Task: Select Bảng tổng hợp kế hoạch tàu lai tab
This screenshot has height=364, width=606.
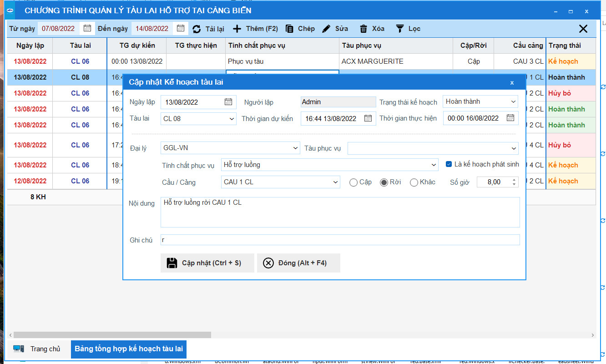Action: coord(129,349)
